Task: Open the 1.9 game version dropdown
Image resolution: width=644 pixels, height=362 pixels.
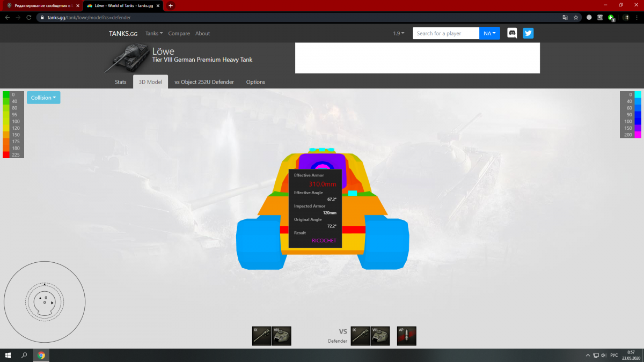Action: click(x=399, y=33)
